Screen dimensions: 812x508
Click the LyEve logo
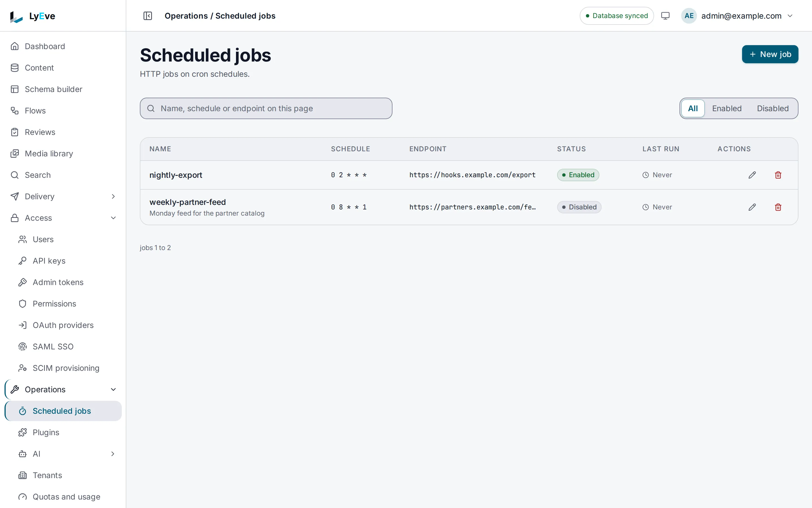click(x=32, y=16)
